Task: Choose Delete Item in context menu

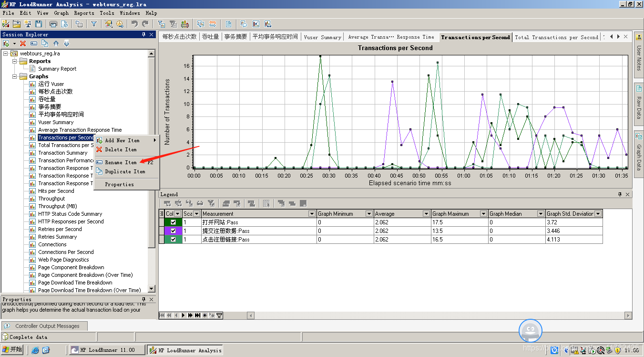Action: (x=126, y=149)
